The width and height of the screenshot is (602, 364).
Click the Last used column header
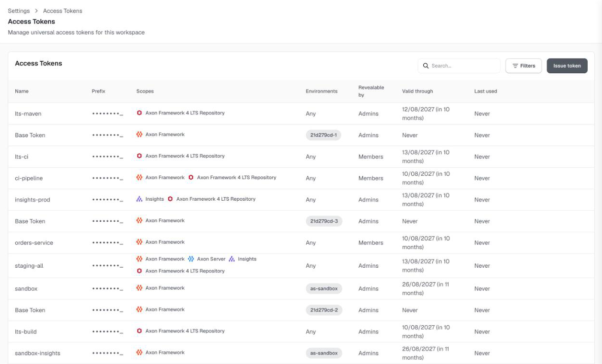pyautogui.click(x=486, y=91)
